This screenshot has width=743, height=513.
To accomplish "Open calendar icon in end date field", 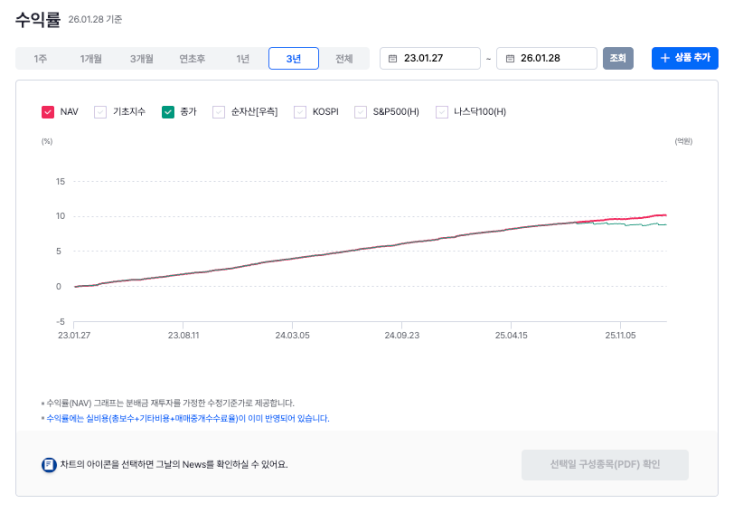I will click(x=510, y=59).
